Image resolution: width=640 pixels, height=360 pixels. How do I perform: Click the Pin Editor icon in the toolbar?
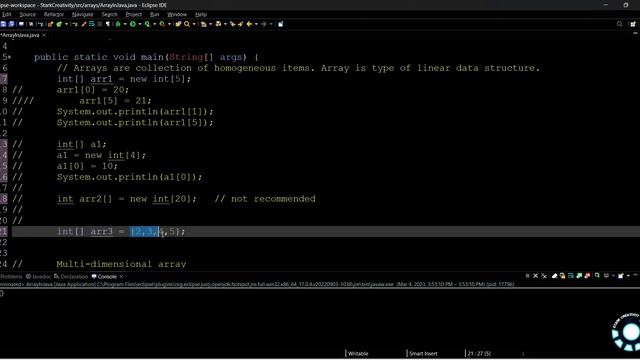(x=280, y=24)
